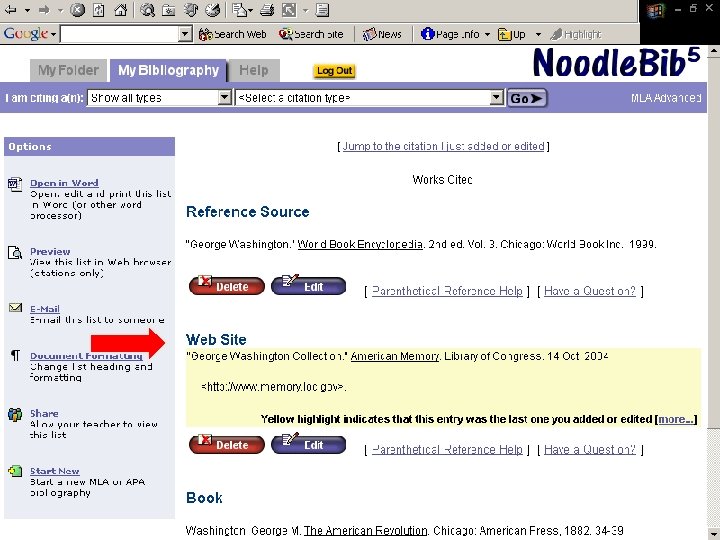Image resolution: width=720 pixels, height=540 pixels.
Task: Open dropdown arrow after full-screen icon
Action: pos(305,10)
